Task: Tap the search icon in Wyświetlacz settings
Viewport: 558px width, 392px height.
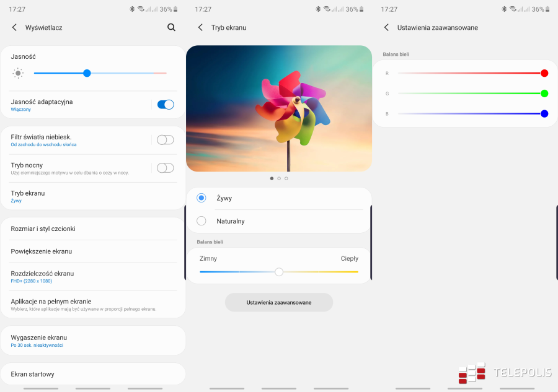Action: 172,27
